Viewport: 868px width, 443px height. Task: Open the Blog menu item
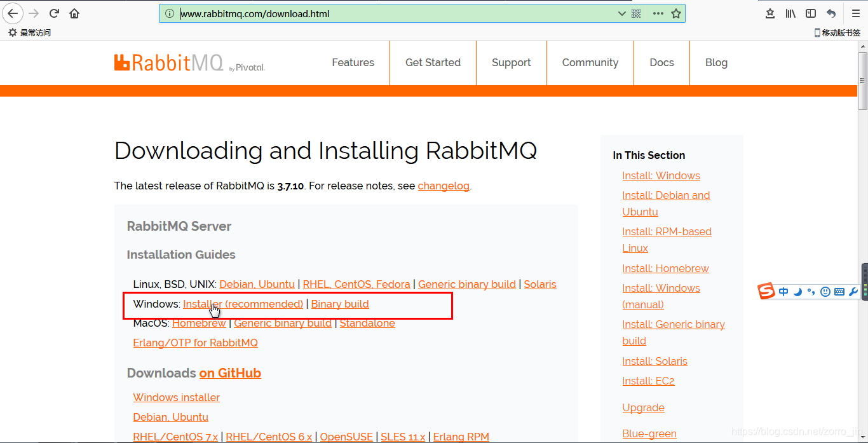point(716,62)
